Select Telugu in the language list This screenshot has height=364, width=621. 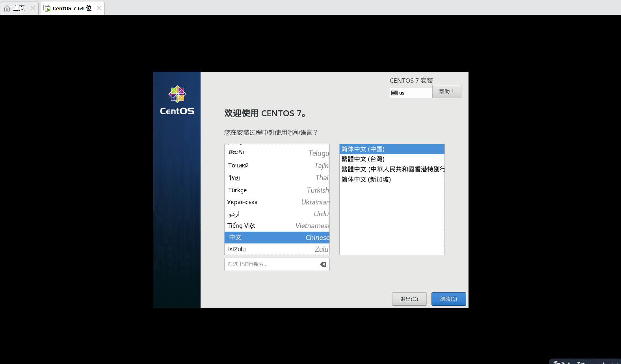277,153
